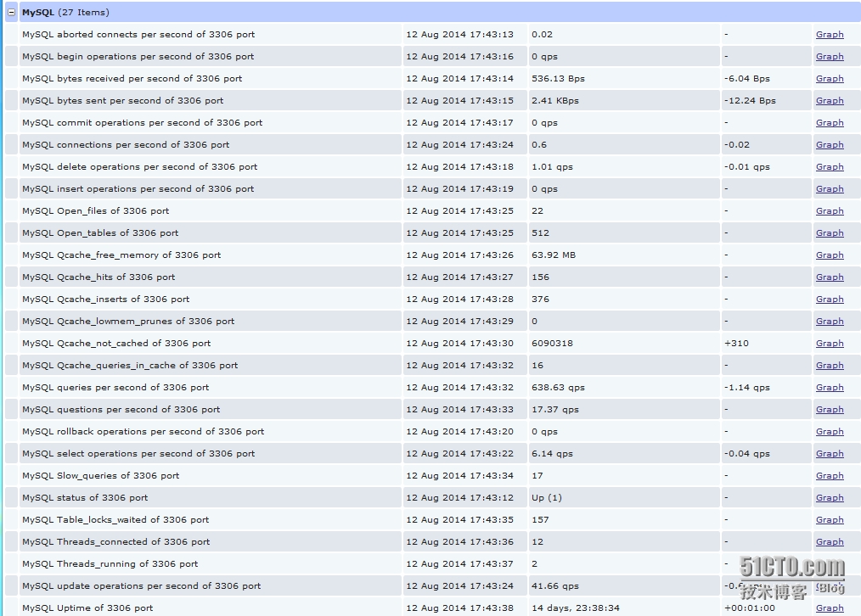861x616 pixels.
Task: Click the change value '+310'
Action: click(736, 344)
